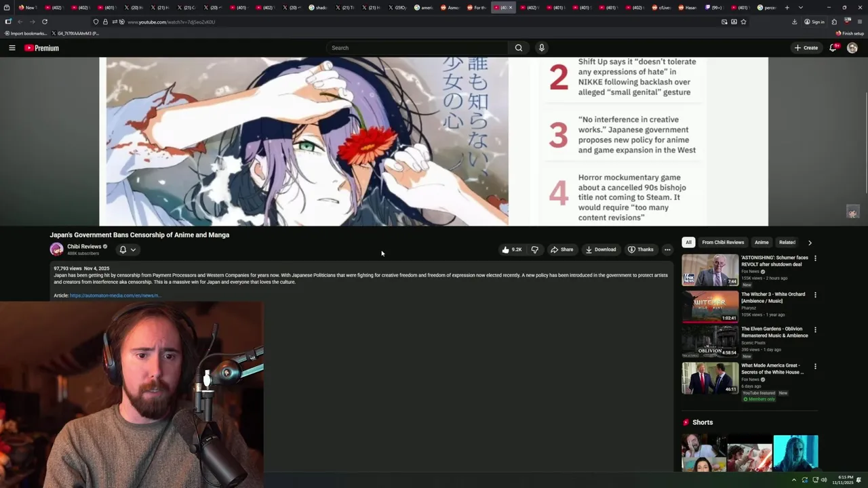Click Finish setup link
The height and width of the screenshot is (488, 868).
pos(850,33)
